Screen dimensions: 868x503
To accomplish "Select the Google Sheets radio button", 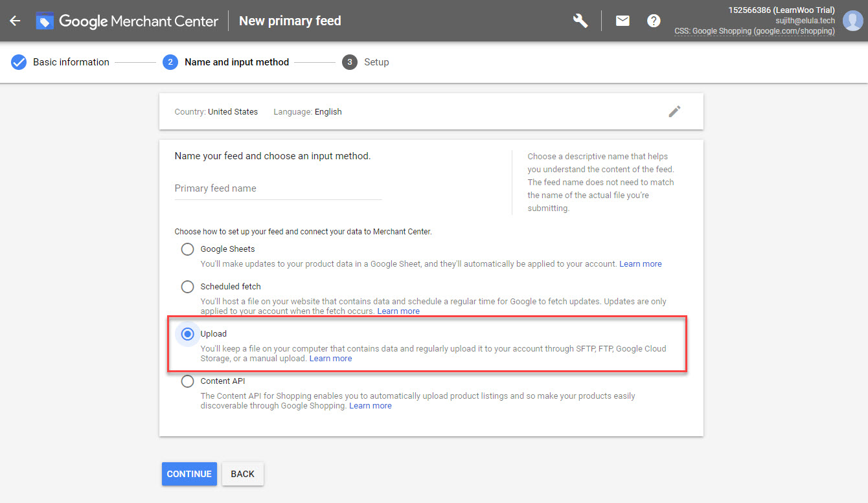I will [187, 249].
